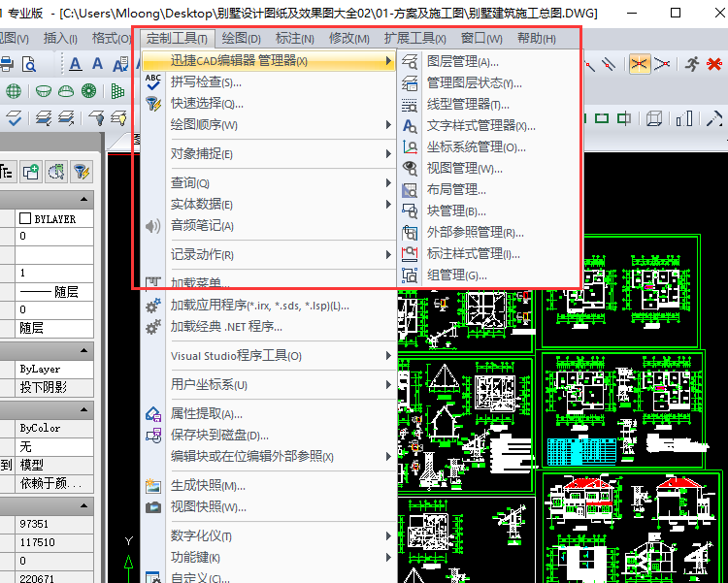
Task: Click the green dome mesh icon
Action: coord(66,91)
